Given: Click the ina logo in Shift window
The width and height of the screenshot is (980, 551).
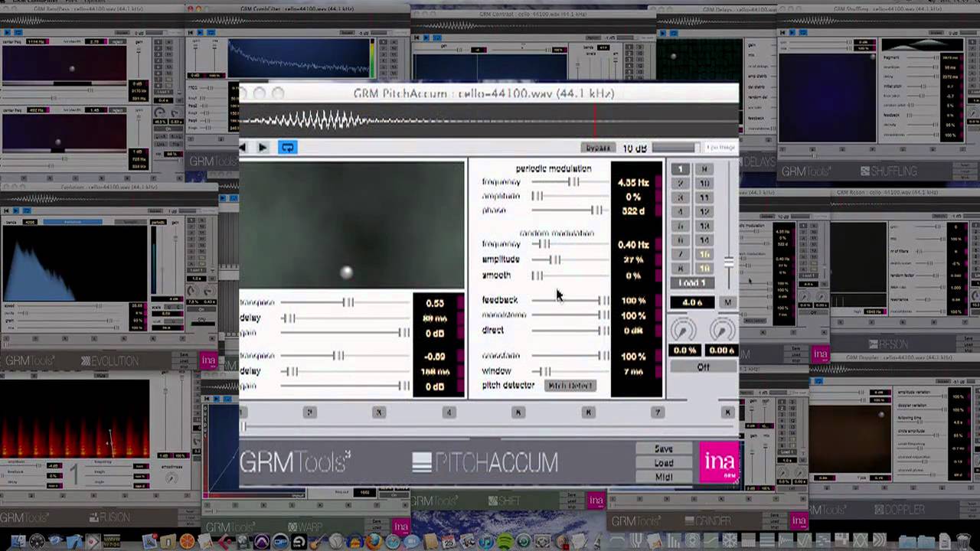Looking at the screenshot, I should pos(596,500).
